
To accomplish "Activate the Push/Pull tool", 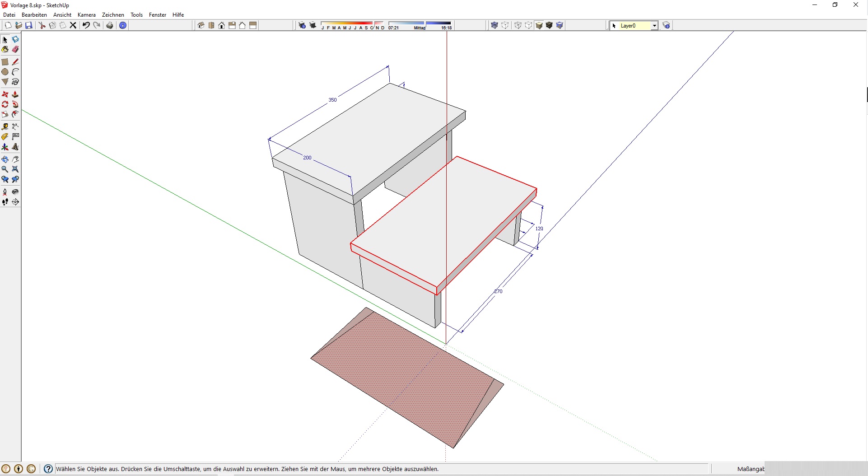I will pyautogui.click(x=15, y=94).
